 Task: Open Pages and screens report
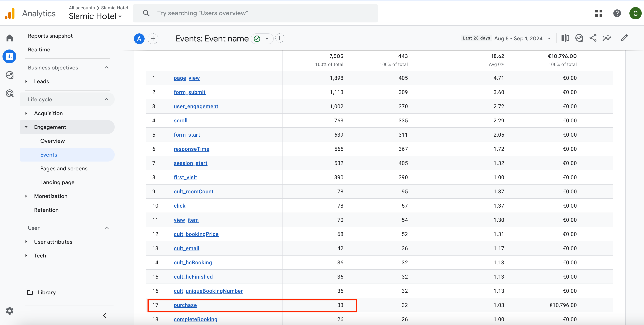(x=64, y=168)
